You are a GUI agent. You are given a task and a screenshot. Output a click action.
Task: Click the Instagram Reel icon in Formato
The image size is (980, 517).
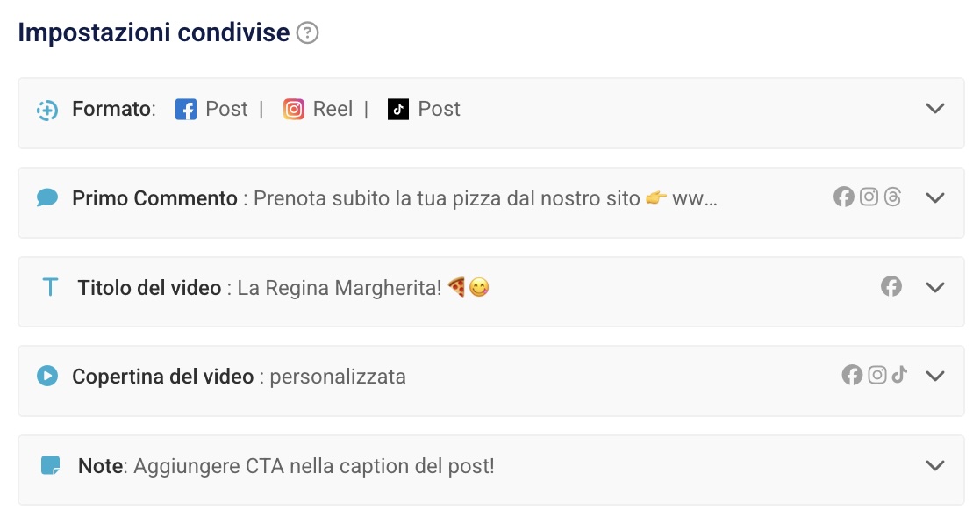coord(294,110)
